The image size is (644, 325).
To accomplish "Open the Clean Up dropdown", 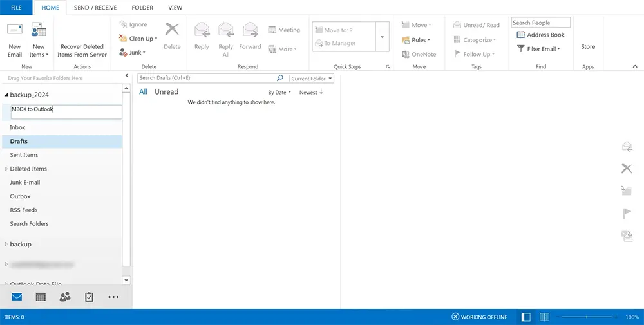I will 138,39.
